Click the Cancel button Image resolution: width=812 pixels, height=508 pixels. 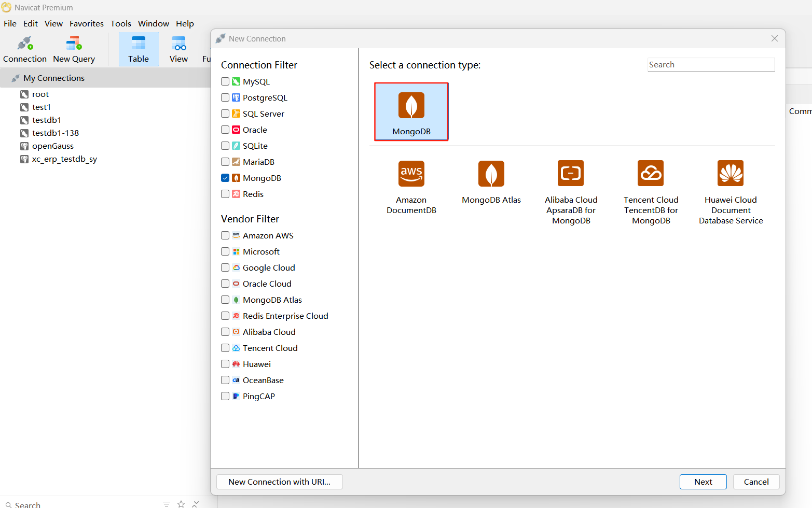(756, 482)
